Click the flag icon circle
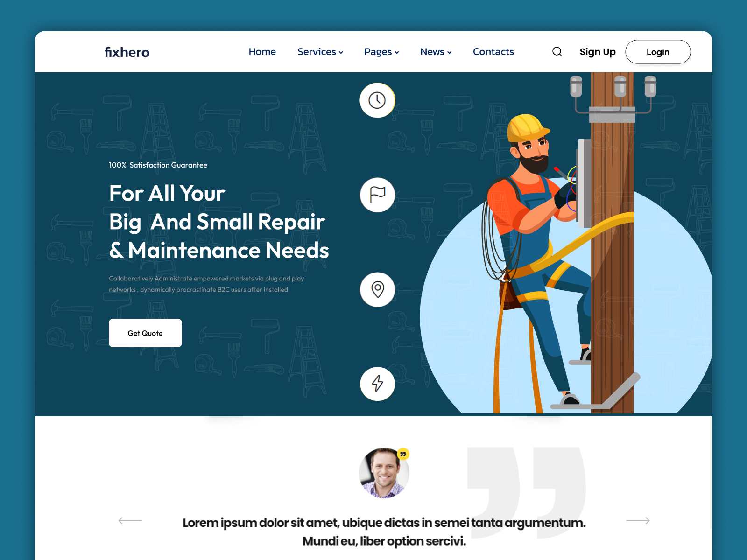Image resolution: width=747 pixels, height=560 pixels. [x=377, y=195]
